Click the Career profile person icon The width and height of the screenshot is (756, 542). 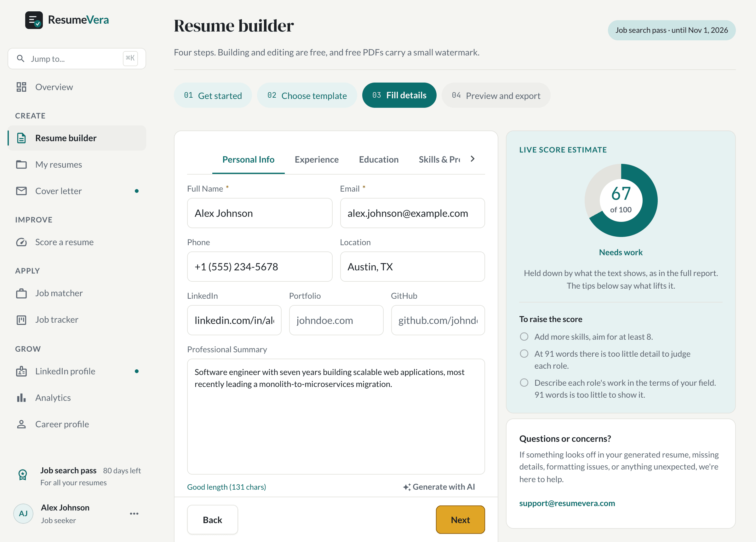pyautogui.click(x=21, y=424)
